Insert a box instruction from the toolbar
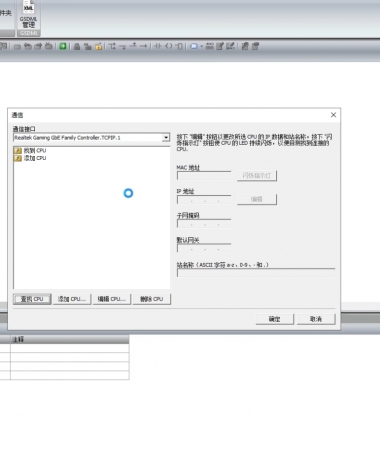This screenshot has height=450, width=380. point(179,46)
